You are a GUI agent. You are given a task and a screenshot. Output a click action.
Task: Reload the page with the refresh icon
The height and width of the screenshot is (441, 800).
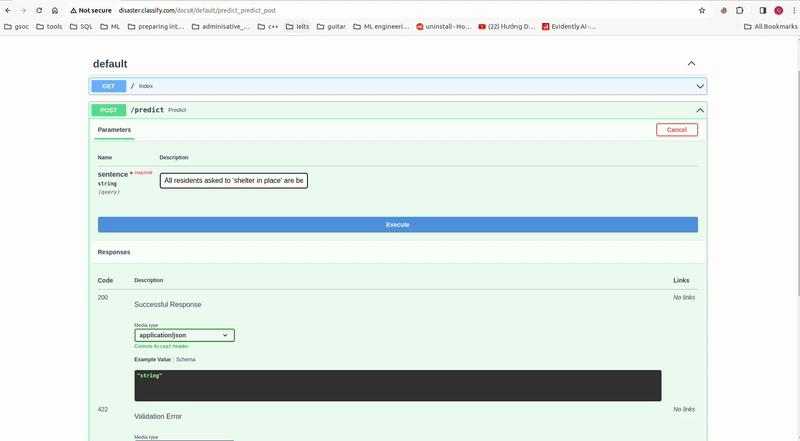[39, 10]
